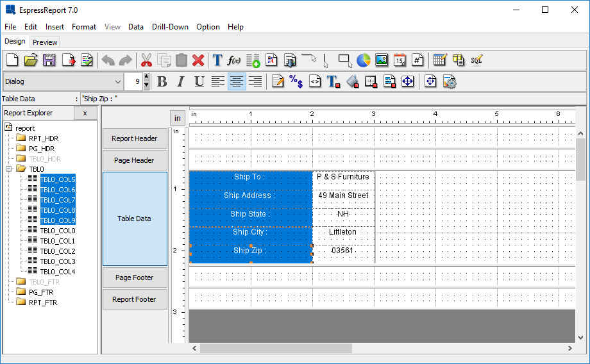Click the Report Footer section button
590x364 pixels.
[x=135, y=299]
